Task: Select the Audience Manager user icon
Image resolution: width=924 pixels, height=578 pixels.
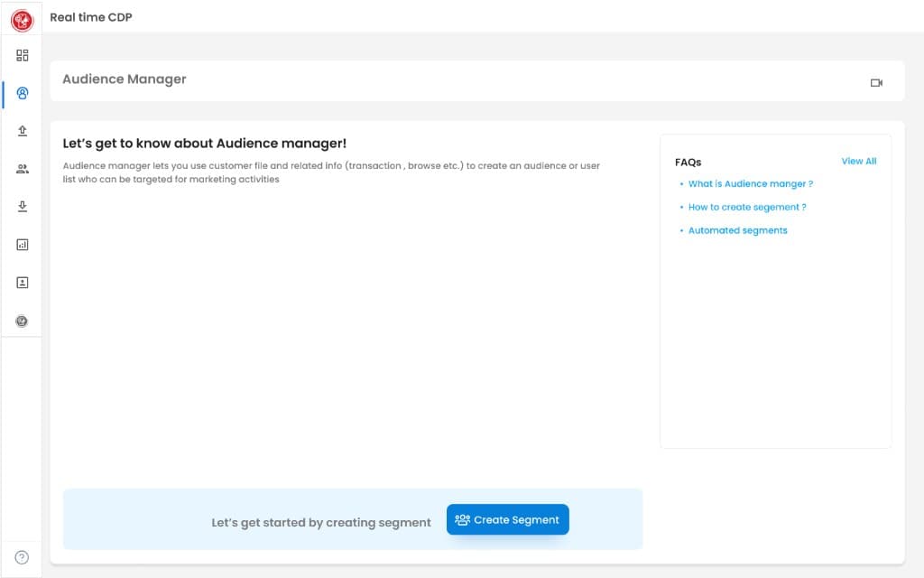Action: (23, 93)
